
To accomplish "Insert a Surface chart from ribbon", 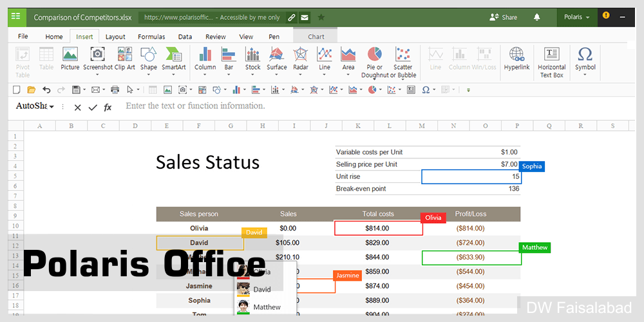I will click(276, 61).
